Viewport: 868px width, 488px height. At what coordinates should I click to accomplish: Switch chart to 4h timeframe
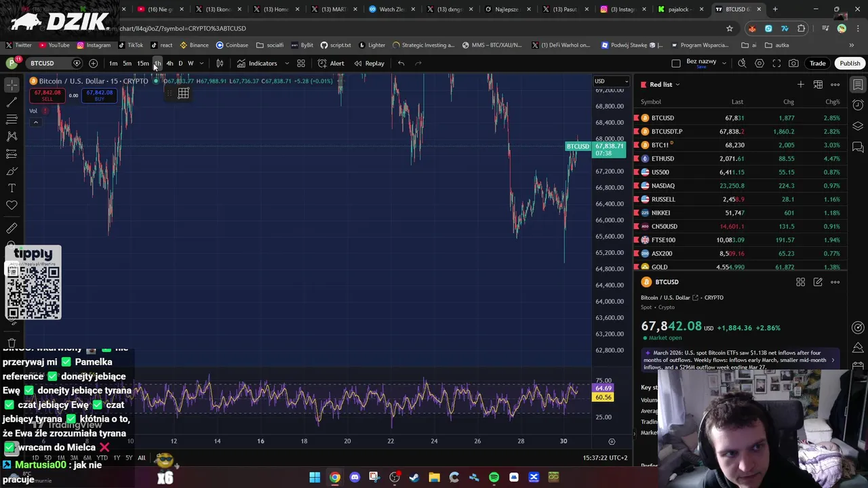(170, 63)
